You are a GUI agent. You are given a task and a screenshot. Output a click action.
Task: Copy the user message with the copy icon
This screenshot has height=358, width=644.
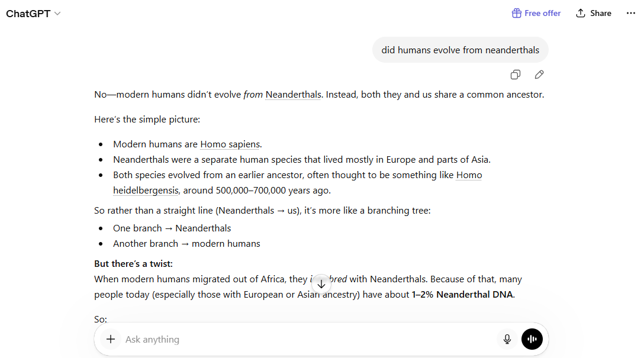(x=516, y=75)
